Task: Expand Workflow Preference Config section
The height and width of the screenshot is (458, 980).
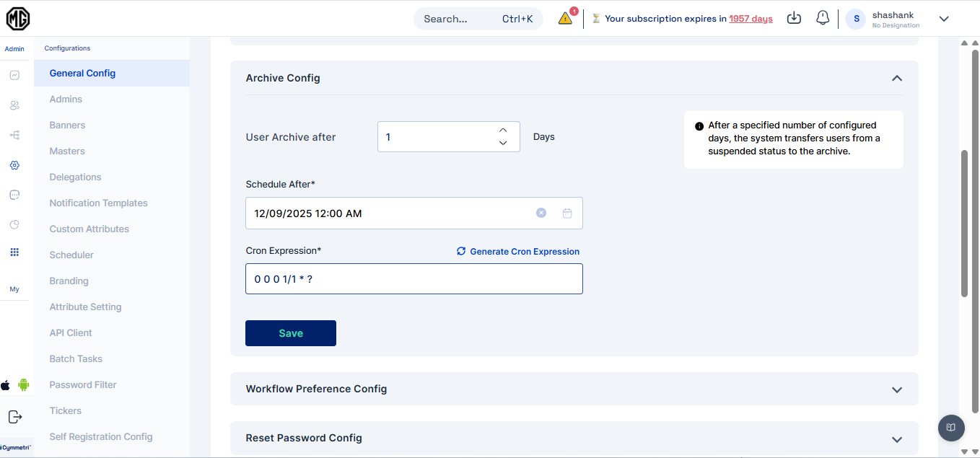Action: coord(897,389)
